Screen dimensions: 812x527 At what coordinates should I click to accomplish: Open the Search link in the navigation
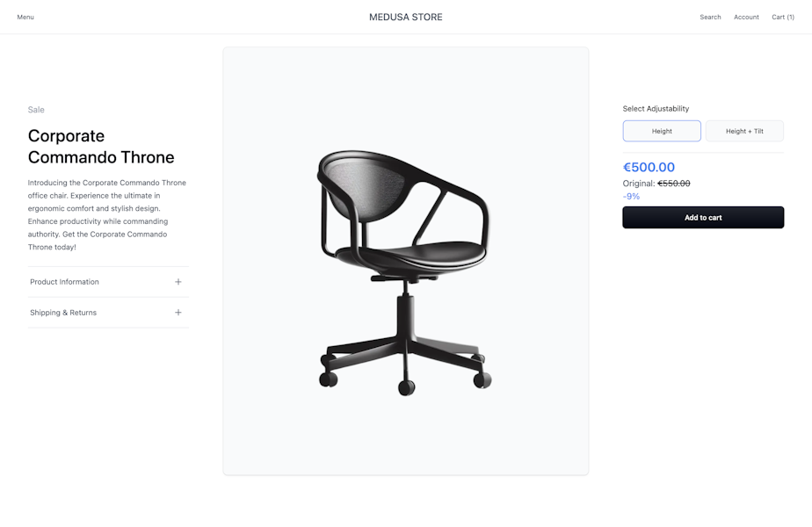coord(710,17)
